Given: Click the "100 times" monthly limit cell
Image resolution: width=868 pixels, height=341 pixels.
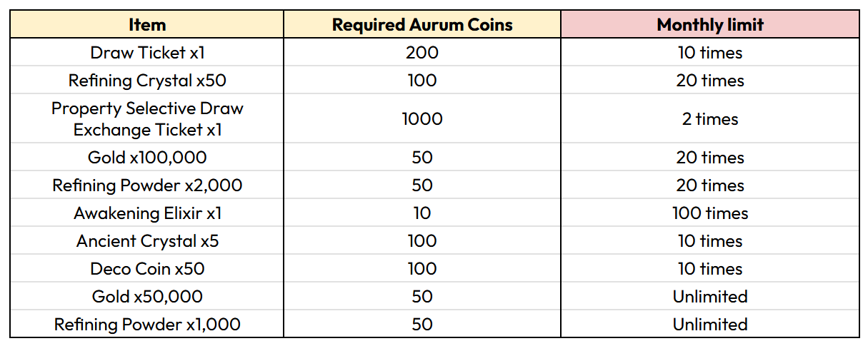Looking at the screenshot, I should point(710,213).
